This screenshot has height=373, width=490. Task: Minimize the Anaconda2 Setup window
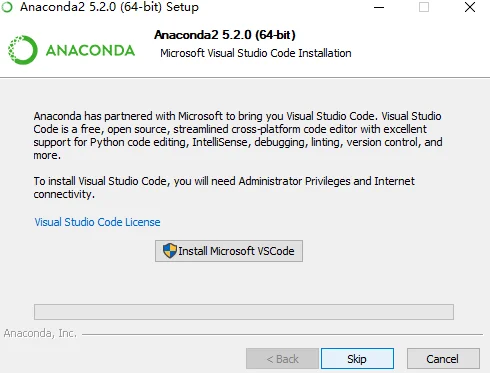pos(379,7)
